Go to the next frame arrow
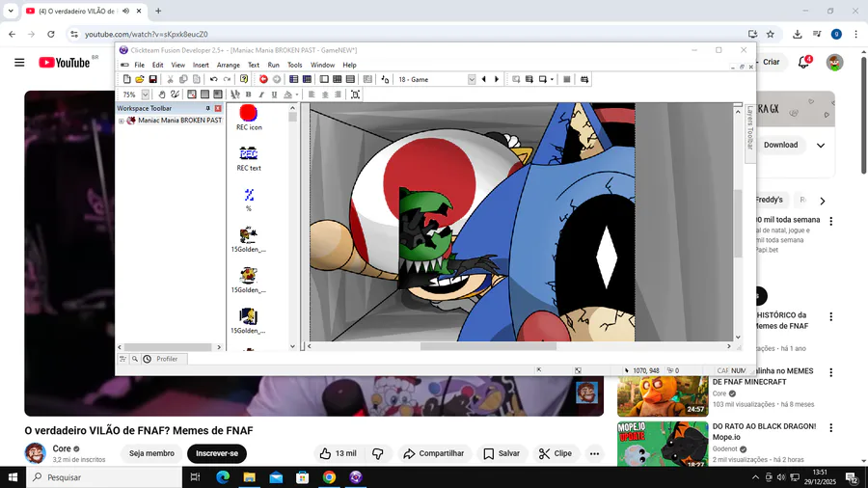 click(x=497, y=80)
